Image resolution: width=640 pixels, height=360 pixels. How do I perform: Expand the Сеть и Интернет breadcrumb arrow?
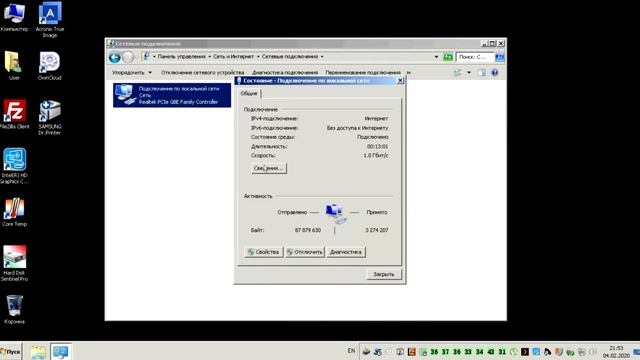click(258, 57)
